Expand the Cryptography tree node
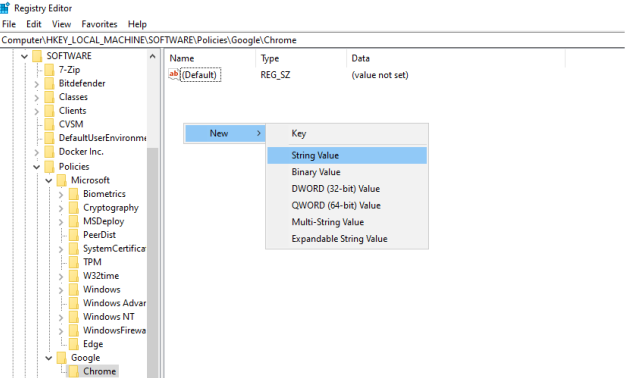The height and width of the screenshot is (378, 630). (x=61, y=208)
